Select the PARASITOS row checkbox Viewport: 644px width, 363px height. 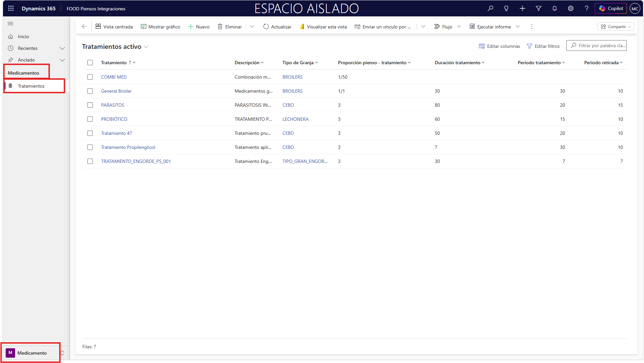click(x=90, y=105)
